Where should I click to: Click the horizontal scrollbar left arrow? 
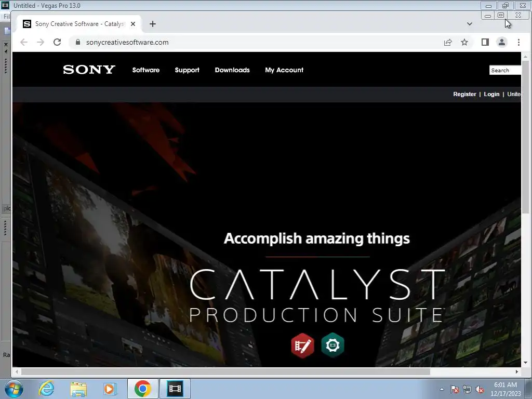[x=17, y=372]
